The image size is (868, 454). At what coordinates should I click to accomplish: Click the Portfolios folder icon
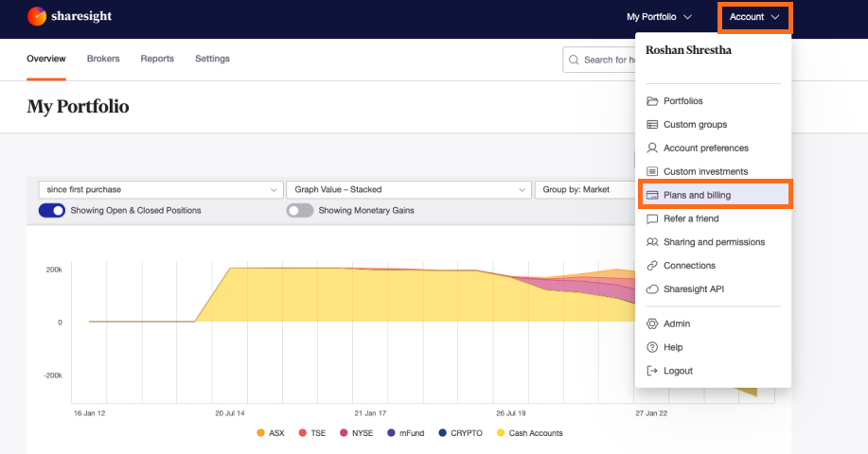coord(652,101)
